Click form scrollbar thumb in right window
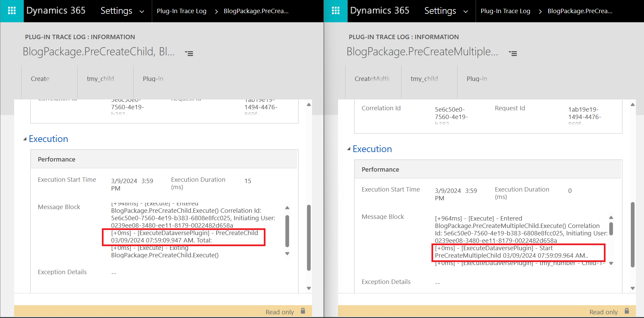This screenshot has width=644, height=318. click(x=633, y=235)
